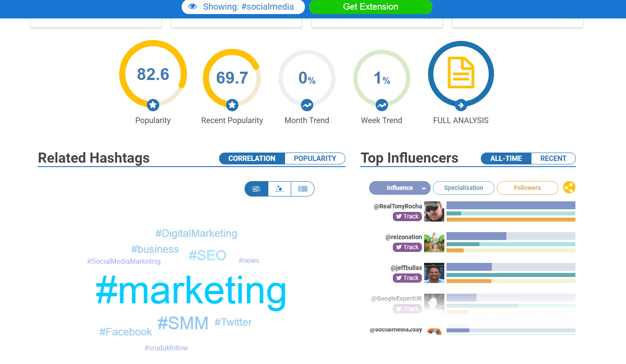This screenshot has height=364, width=626.
Task: Toggle related hashtags to Popularity
Action: tap(315, 158)
